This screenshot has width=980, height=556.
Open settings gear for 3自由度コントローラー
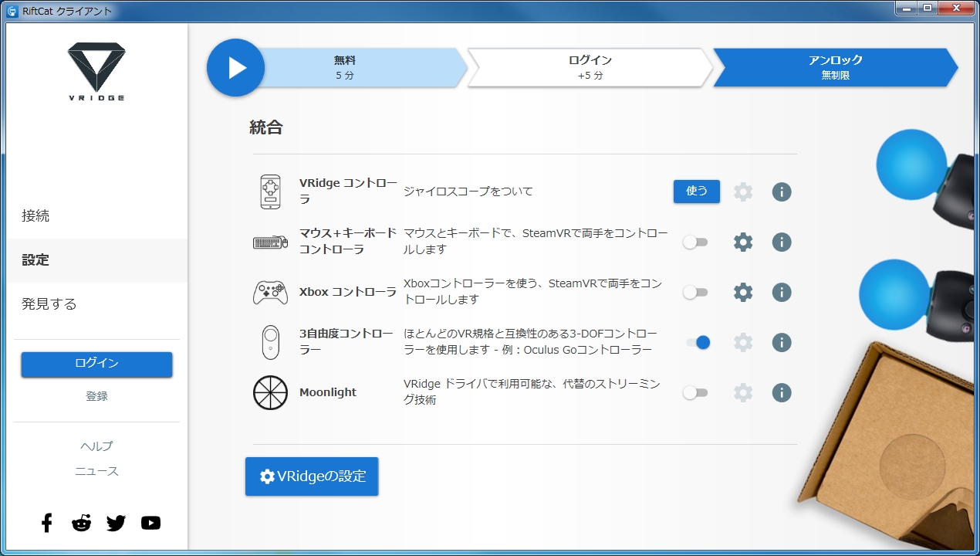(743, 342)
